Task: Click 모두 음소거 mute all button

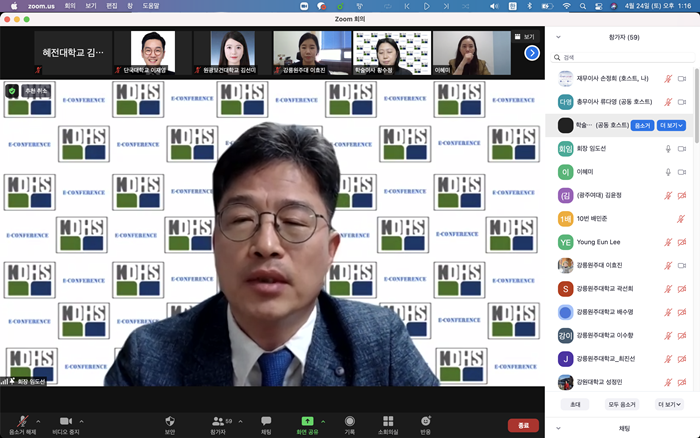Action: (622, 405)
